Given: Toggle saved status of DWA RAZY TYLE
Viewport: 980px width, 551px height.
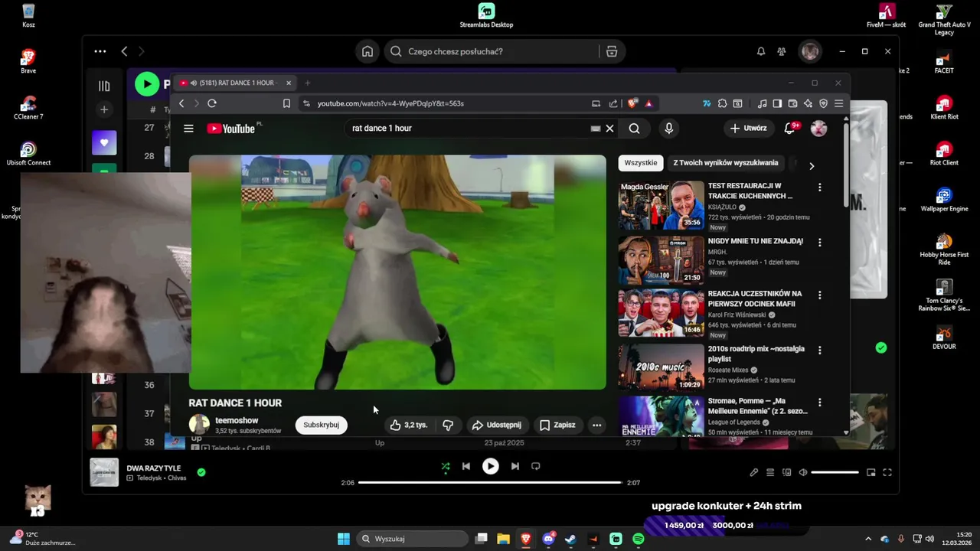Looking at the screenshot, I should [201, 472].
